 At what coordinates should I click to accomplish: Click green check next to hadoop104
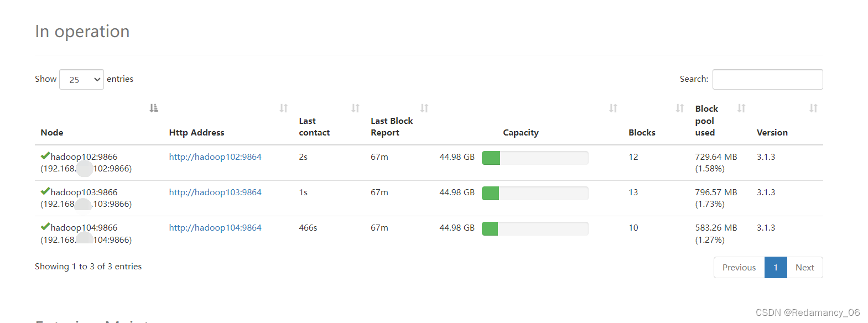click(x=45, y=227)
